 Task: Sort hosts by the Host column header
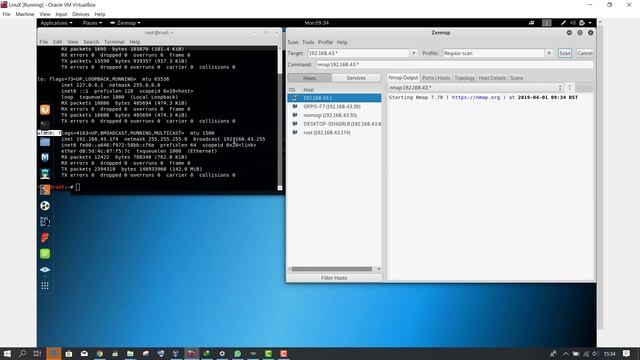pyautogui.click(x=309, y=90)
